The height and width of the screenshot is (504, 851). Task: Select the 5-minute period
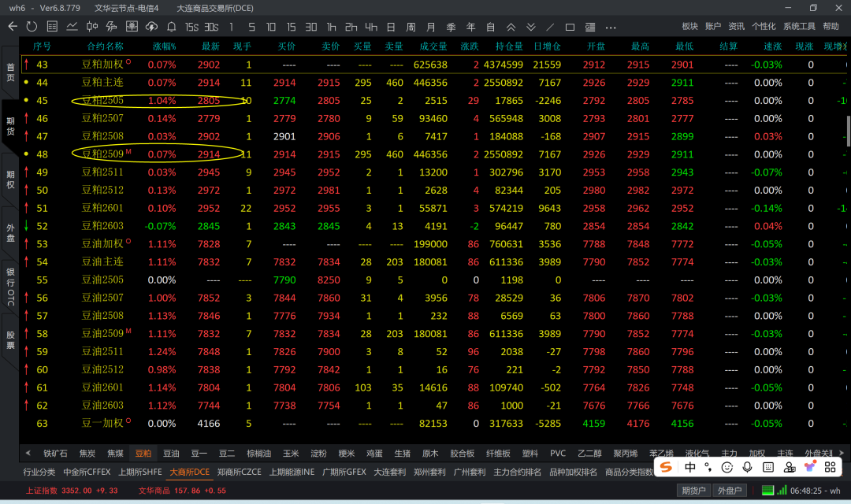251,27
